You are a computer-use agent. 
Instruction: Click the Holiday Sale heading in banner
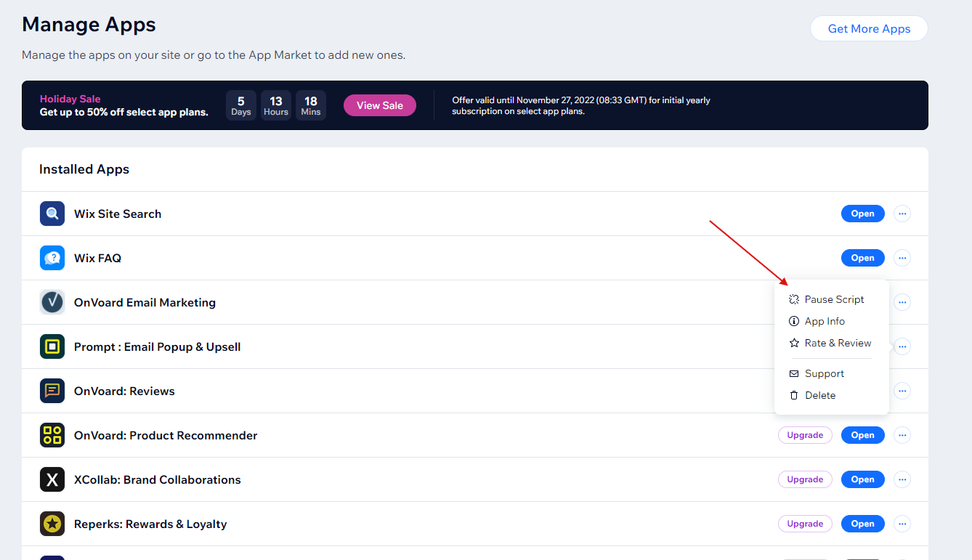click(70, 99)
